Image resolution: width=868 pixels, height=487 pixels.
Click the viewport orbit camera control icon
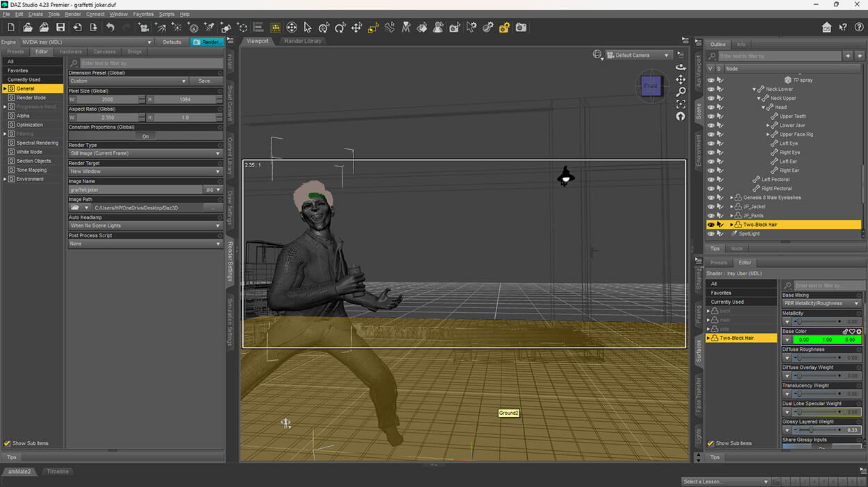coord(681,67)
